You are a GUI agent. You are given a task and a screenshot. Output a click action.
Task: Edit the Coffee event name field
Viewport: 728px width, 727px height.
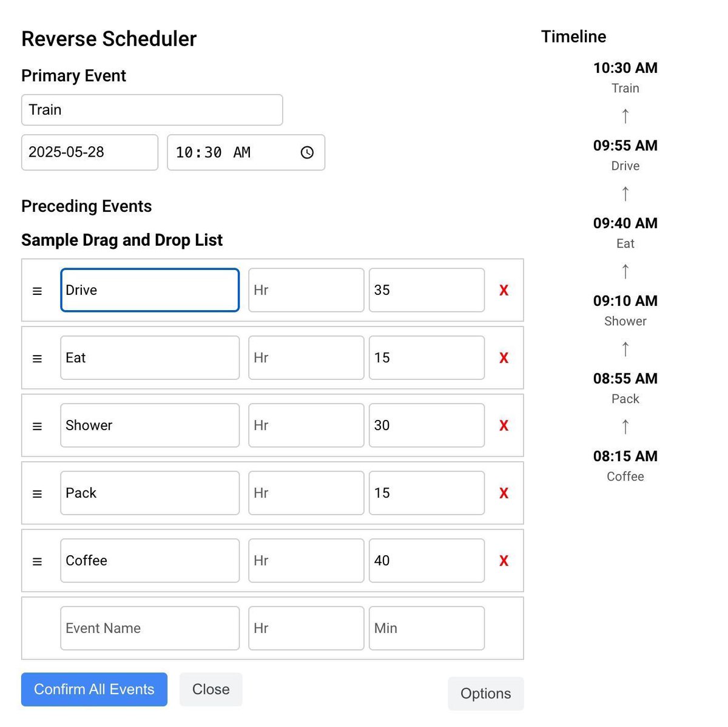tap(150, 561)
